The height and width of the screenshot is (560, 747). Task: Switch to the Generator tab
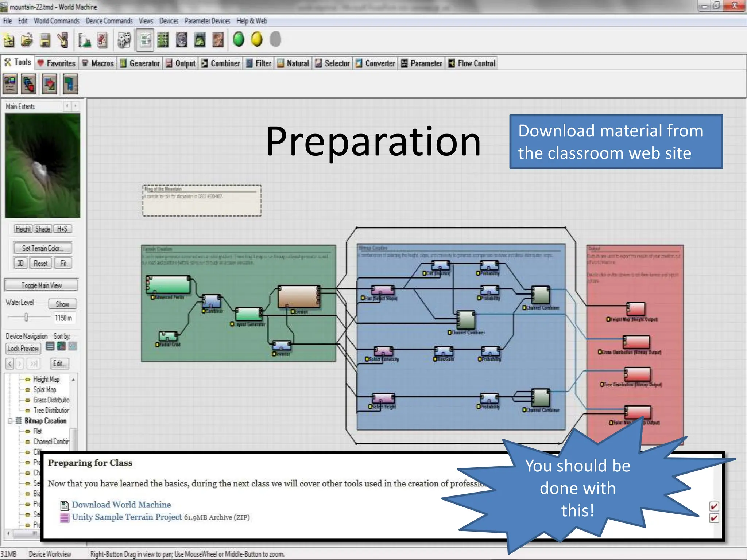pyautogui.click(x=140, y=63)
